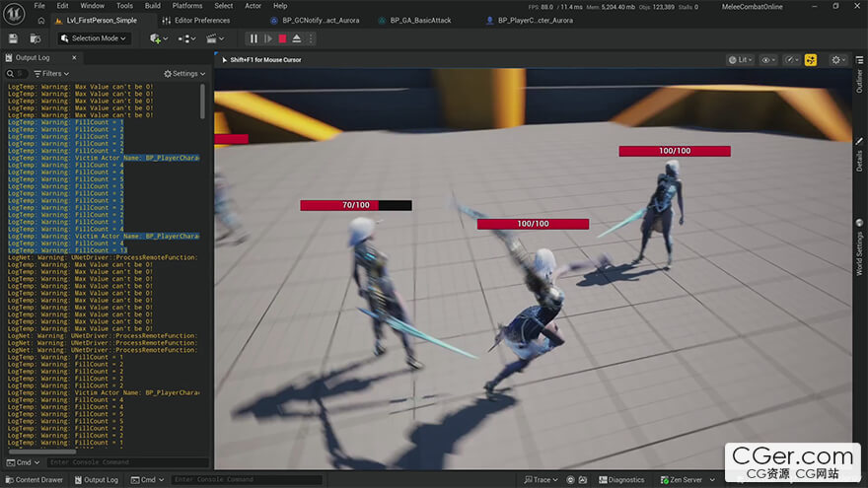
Task: Open the Platforms menu
Action: click(187, 6)
